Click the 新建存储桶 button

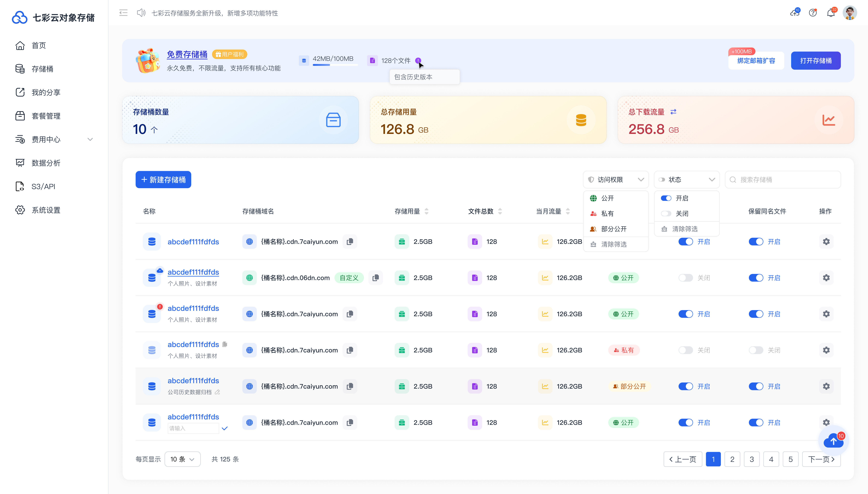coord(163,179)
